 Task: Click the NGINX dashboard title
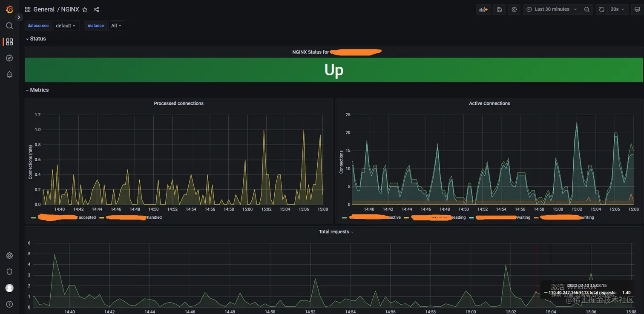click(x=70, y=9)
